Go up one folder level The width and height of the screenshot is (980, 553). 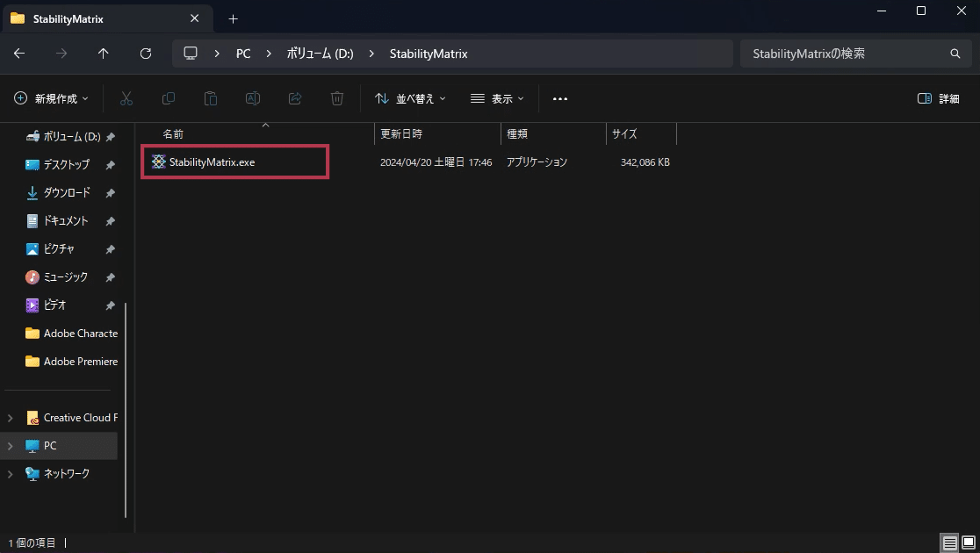pos(103,54)
